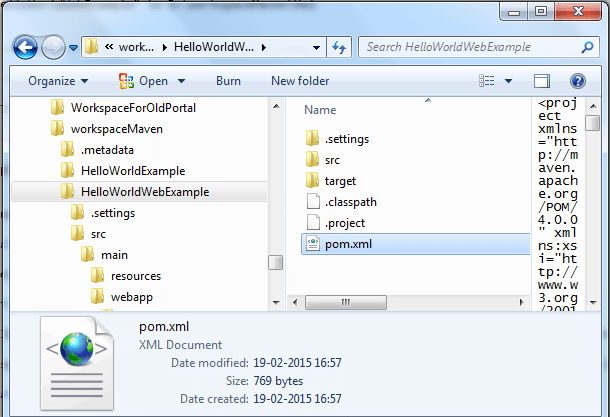Open the address bar history dropdown

[x=310, y=47]
